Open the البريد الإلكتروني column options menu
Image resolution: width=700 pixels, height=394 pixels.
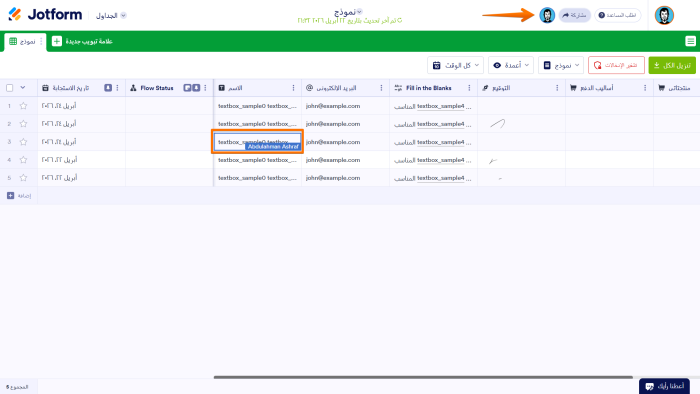pyautogui.click(x=381, y=88)
